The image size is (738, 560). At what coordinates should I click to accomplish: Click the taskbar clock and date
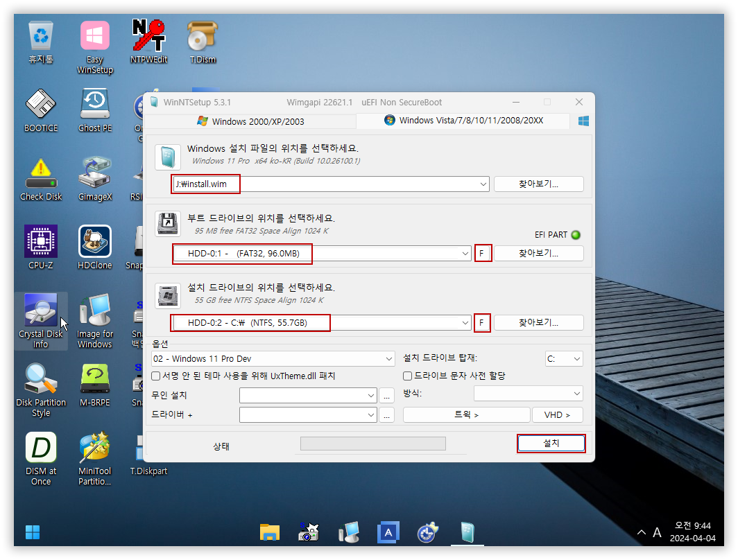tap(693, 532)
